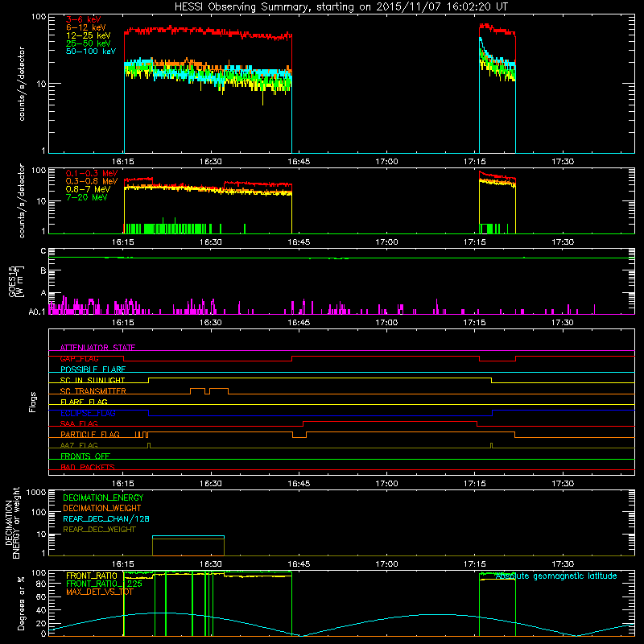Click the green FRONT_RATIO_1225 legend label
The height and width of the screenshot is (644, 644).
click(104, 584)
